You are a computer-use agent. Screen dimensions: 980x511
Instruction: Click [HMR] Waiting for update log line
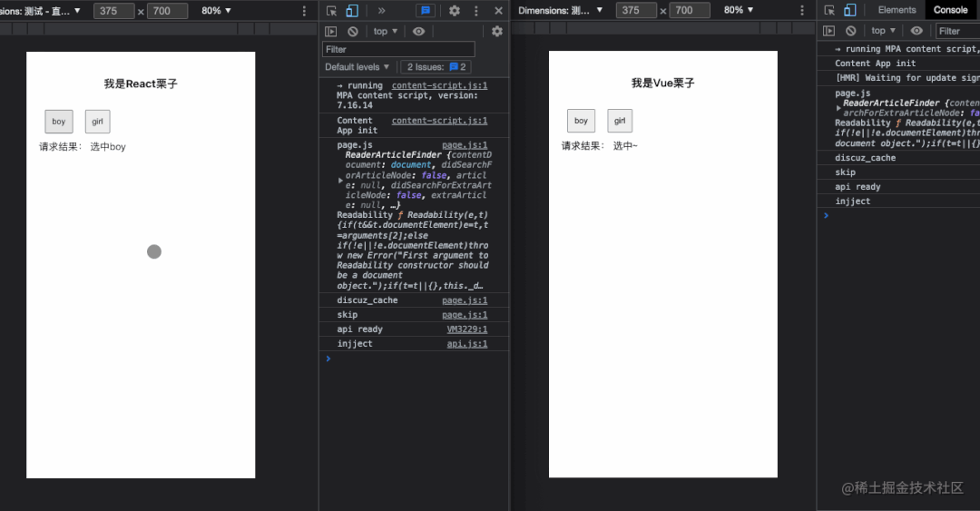907,77
